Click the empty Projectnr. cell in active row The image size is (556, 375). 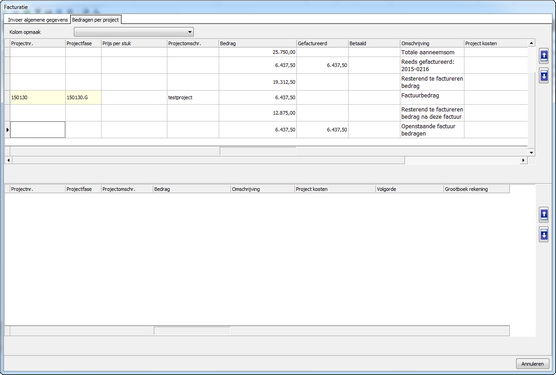(38, 130)
